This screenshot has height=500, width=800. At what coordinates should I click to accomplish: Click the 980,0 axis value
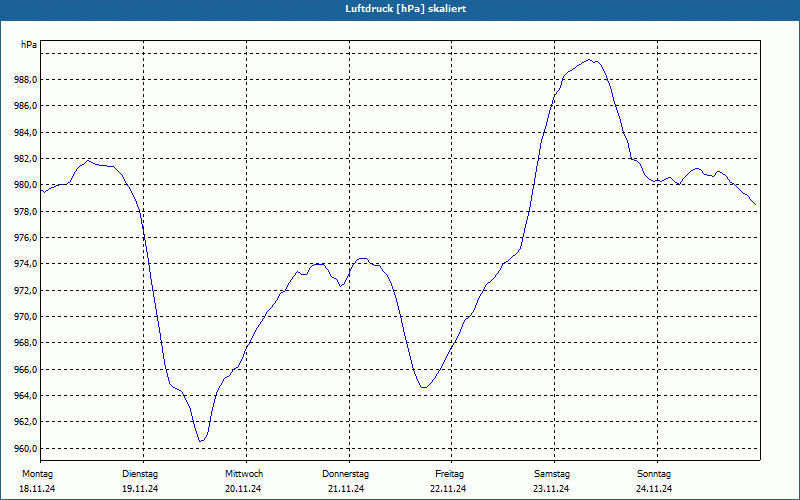[26, 185]
